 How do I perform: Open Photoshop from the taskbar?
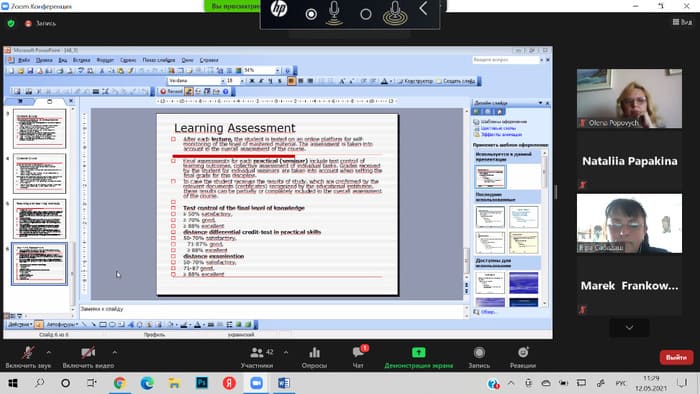point(202,383)
